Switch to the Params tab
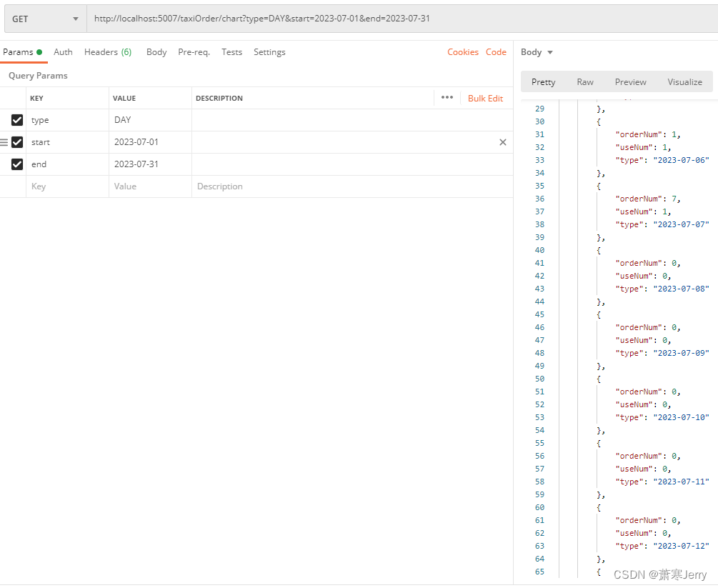 [x=22, y=52]
